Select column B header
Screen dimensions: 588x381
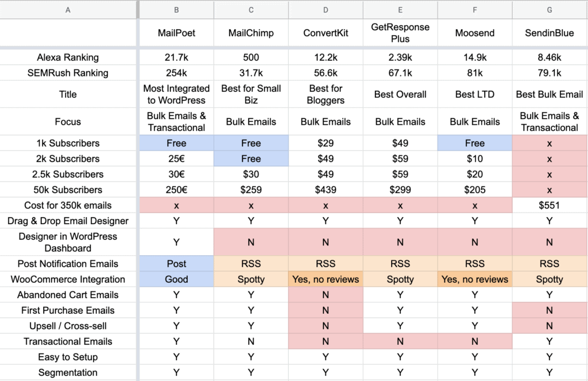click(176, 10)
